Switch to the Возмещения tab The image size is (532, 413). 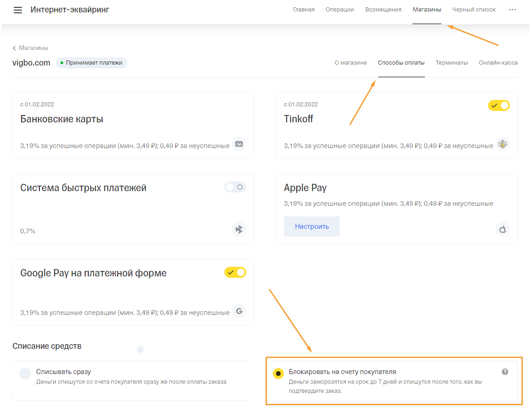tap(383, 10)
